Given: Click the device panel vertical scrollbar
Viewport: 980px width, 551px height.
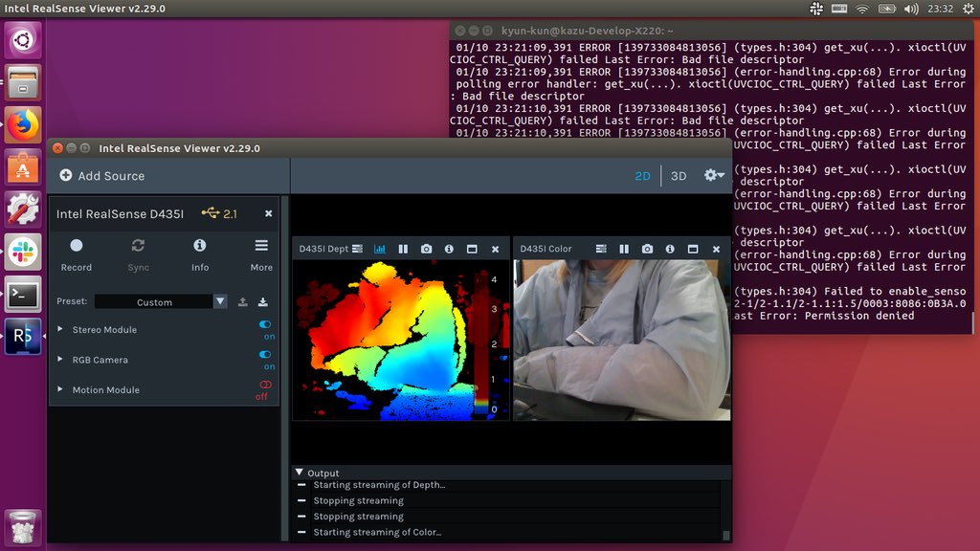Looking at the screenshot, I should pos(285,368).
